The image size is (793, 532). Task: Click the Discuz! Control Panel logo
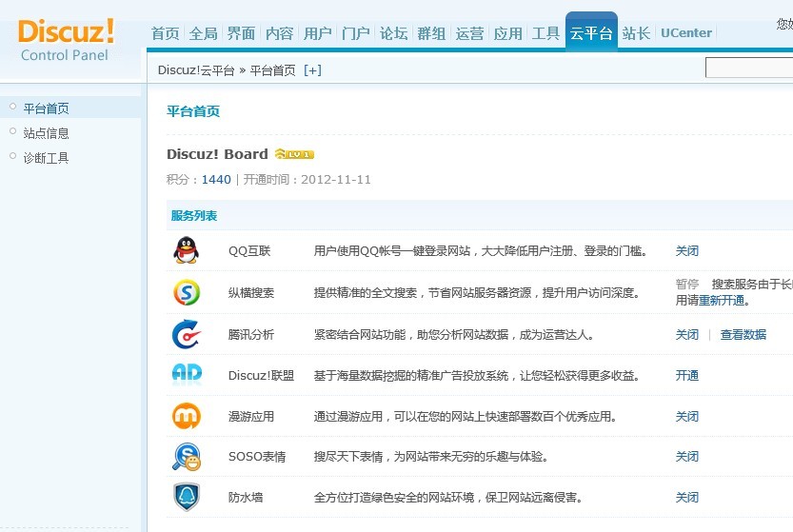click(66, 40)
